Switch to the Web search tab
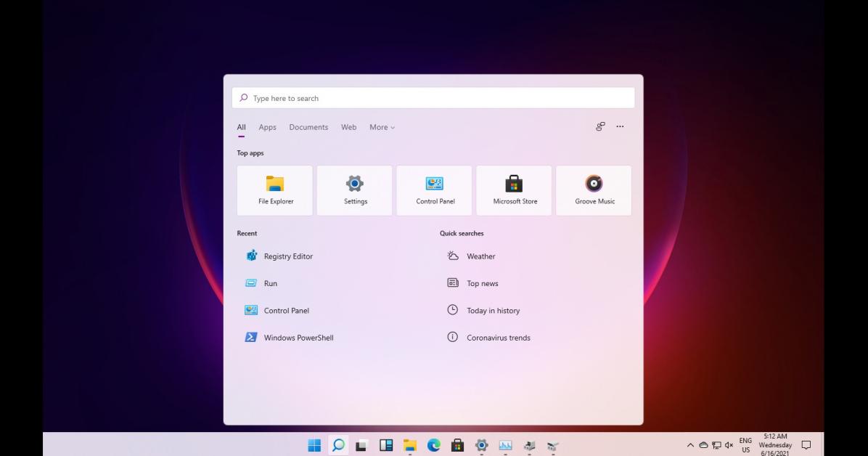The height and width of the screenshot is (456, 868). click(x=349, y=128)
